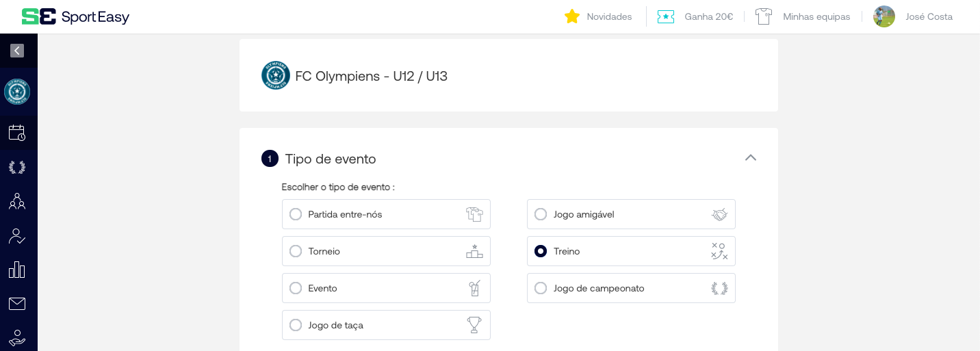
Task: Open the messages envelope icon
Action: pos(17,304)
